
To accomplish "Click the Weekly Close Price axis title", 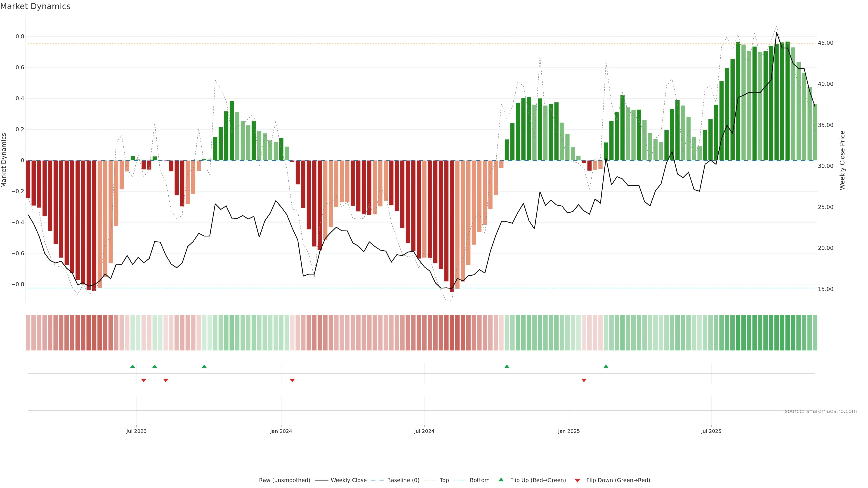I will pos(842,160).
